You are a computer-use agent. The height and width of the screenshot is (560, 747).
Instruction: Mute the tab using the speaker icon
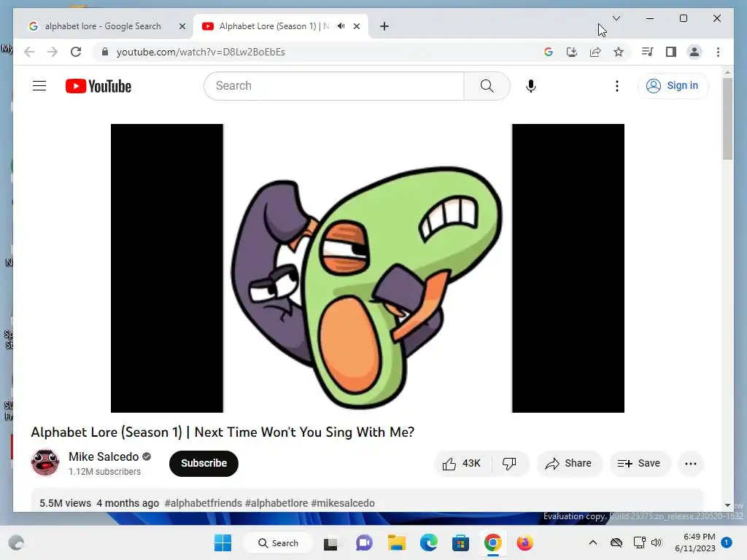(x=341, y=26)
